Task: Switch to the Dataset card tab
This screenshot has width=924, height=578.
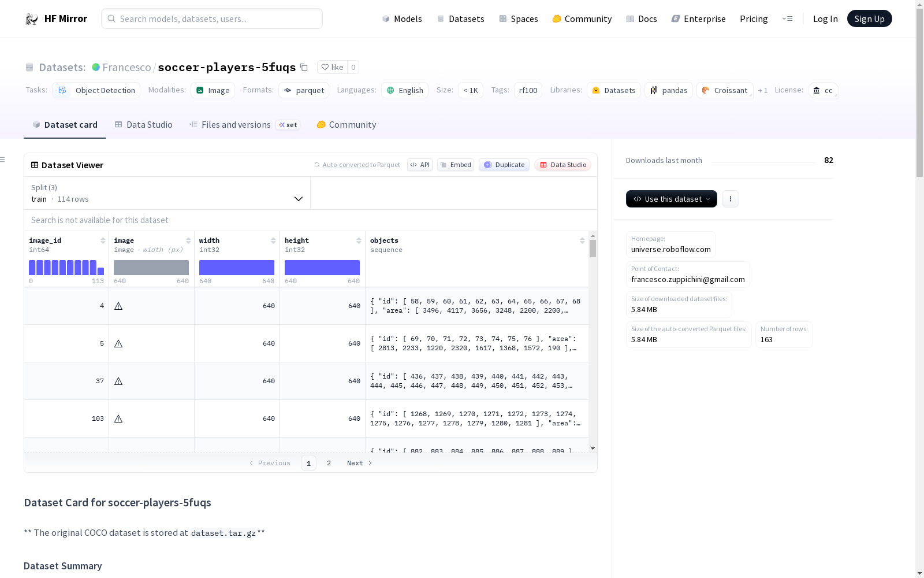Action: tap(65, 124)
